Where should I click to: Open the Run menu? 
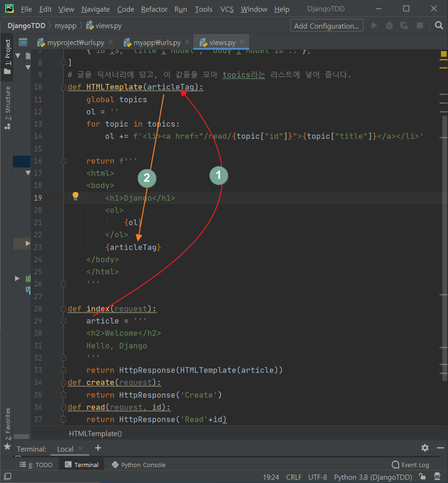click(x=181, y=9)
